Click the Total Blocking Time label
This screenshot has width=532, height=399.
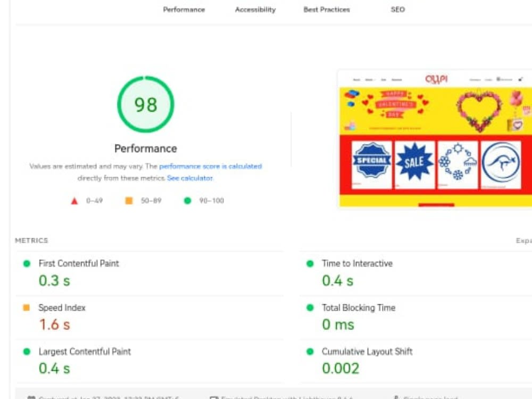359,307
